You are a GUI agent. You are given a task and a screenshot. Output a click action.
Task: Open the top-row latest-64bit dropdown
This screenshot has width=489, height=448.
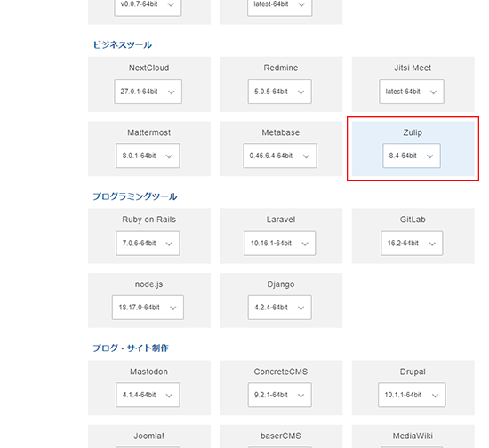[280, 5]
